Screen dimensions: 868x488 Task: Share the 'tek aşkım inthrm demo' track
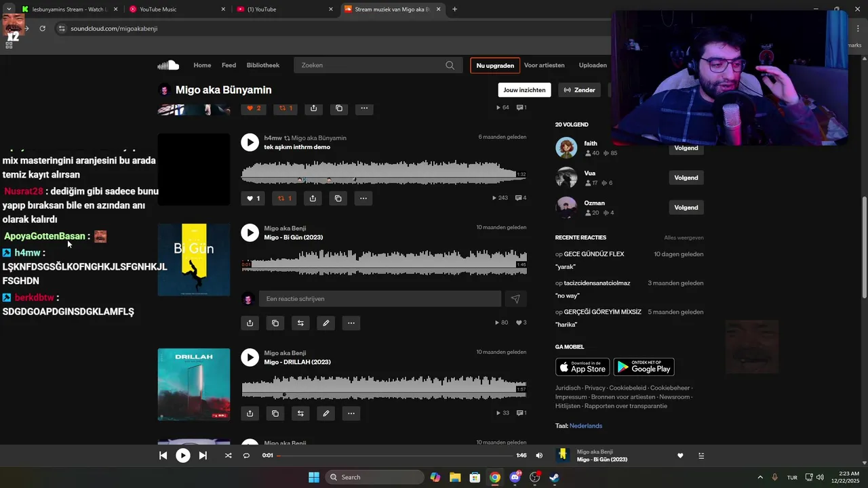313,199
